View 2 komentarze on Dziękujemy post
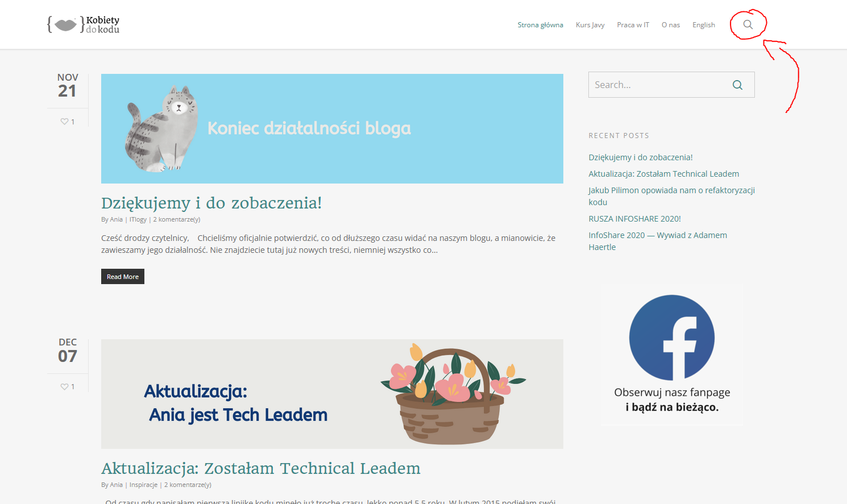 (177, 219)
